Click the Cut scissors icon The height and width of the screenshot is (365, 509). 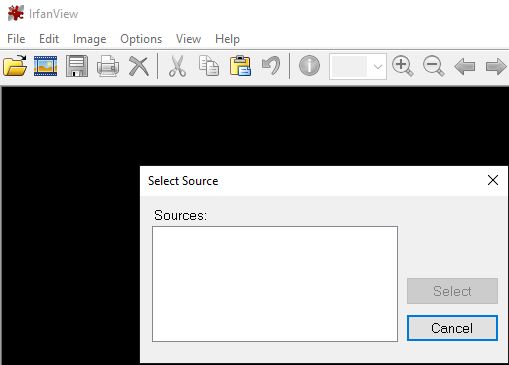pyautogui.click(x=177, y=66)
